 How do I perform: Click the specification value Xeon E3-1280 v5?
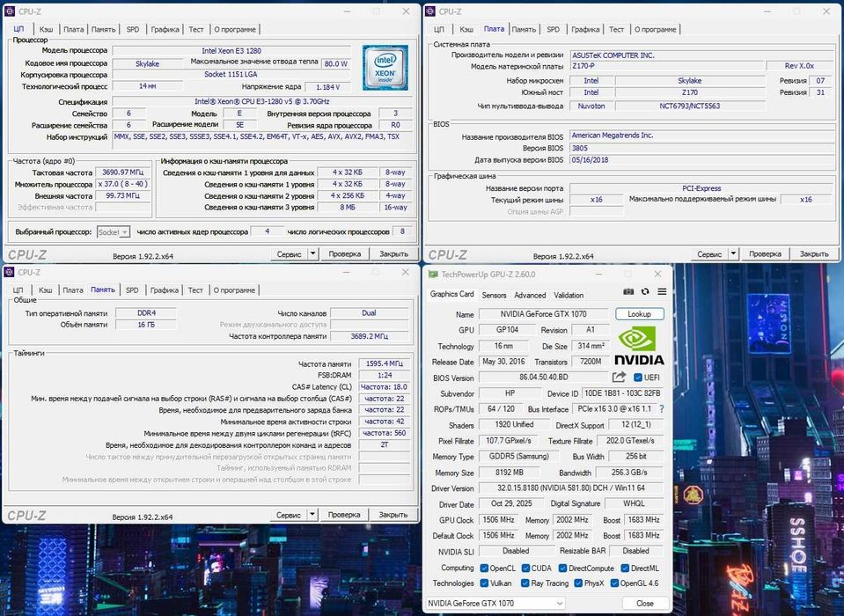262,101
